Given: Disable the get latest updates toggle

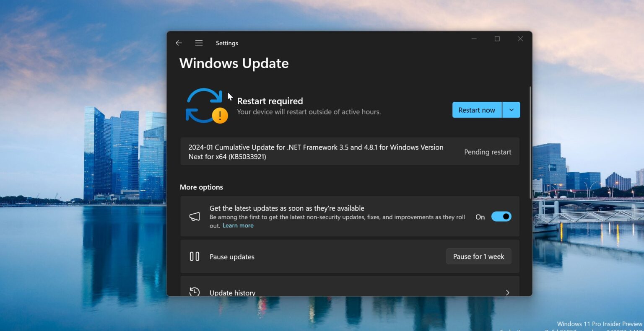Looking at the screenshot, I should click(501, 217).
